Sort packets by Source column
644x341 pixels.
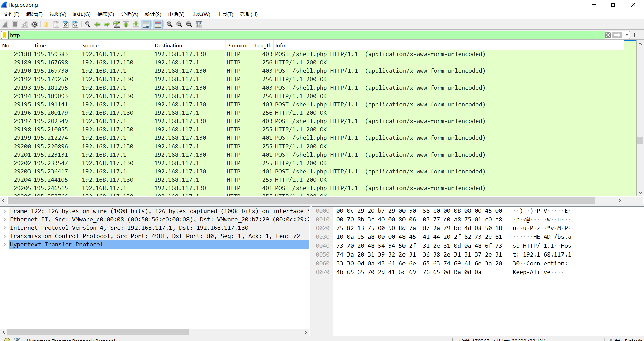click(116, 45)
